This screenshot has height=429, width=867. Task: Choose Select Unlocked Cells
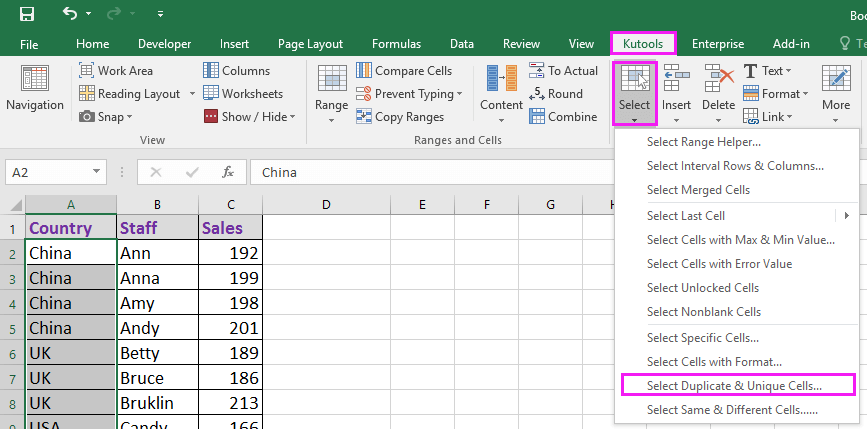pos(737,287)
